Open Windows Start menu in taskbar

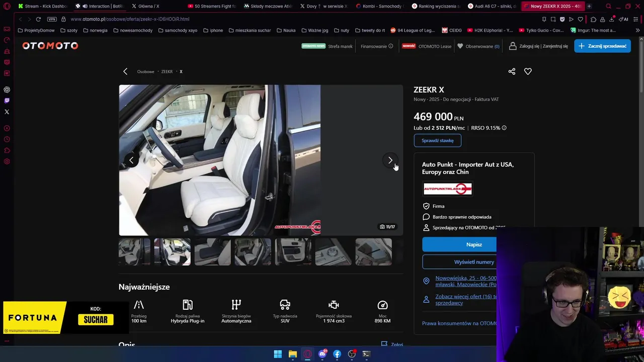pyautogui.click(x=278, y=354)
